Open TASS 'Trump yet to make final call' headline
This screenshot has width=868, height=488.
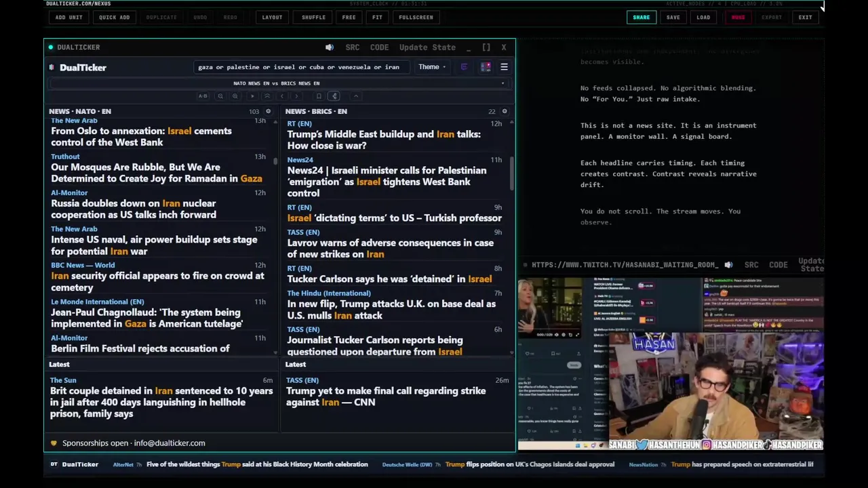[386, 396]
